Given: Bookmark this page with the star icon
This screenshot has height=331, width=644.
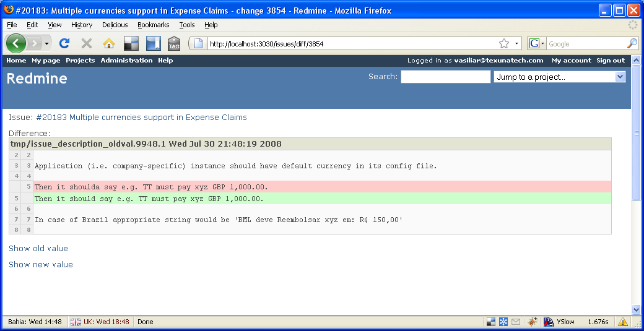Looking at the screenshot, I should (504, 43).
